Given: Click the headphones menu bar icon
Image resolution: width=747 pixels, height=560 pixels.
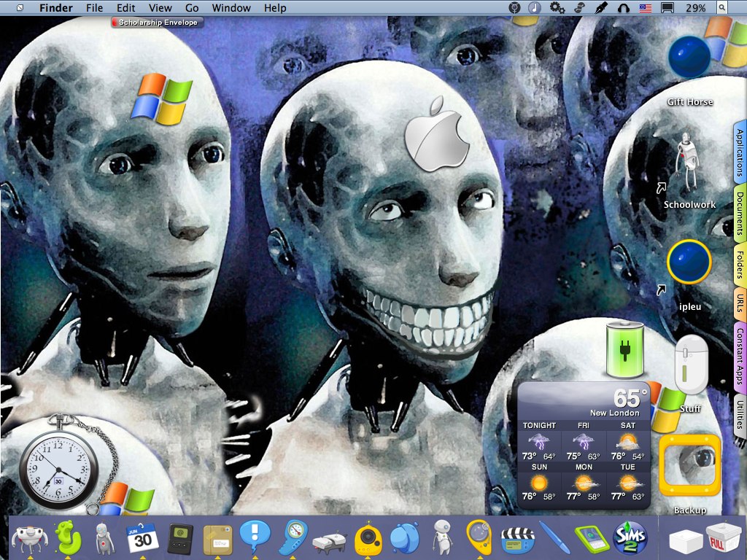Looking at the screenshot, I should (624, 7).
